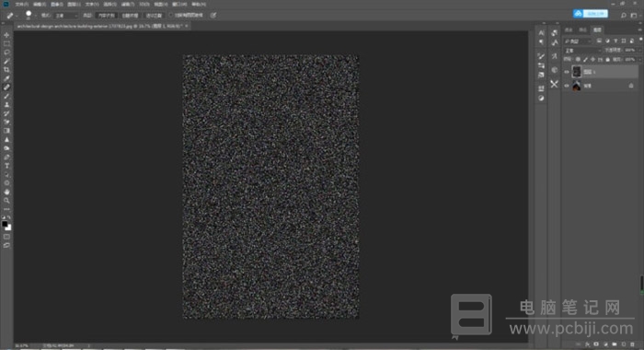
Task: Open the Window menu
Action: [179, 4]
